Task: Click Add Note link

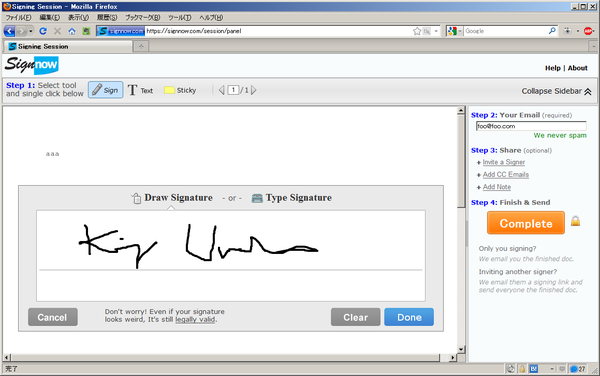Action: point(497,187)
